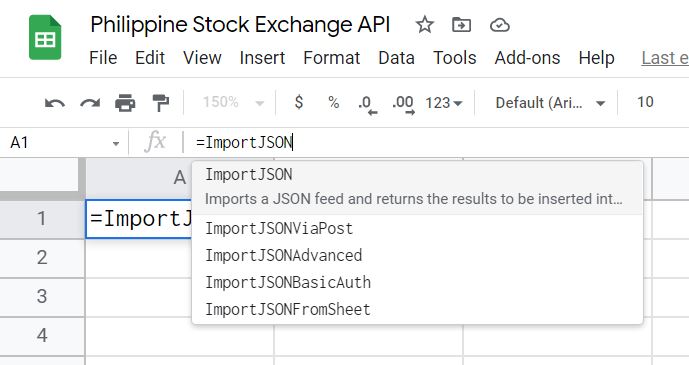Open the 123 more formats dropdown

443,103
